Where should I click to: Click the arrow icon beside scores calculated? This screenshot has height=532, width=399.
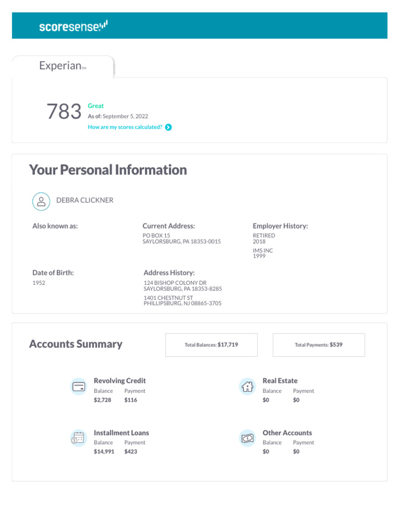(168, 127)
